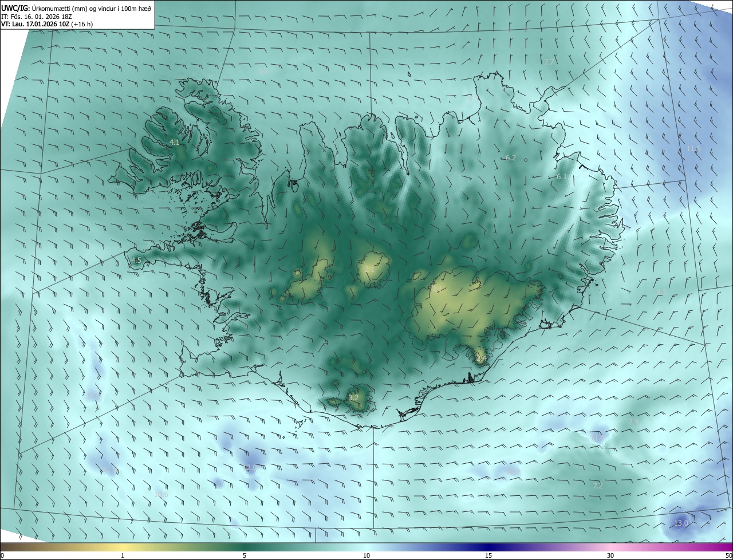Click the colorbar tick label 0

coord(2,555)
